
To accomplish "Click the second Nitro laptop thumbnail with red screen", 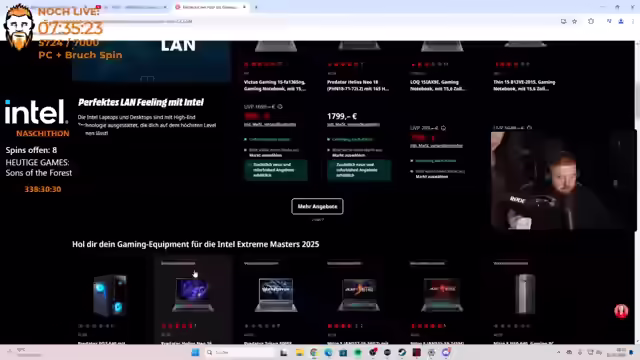I will 442,295.
